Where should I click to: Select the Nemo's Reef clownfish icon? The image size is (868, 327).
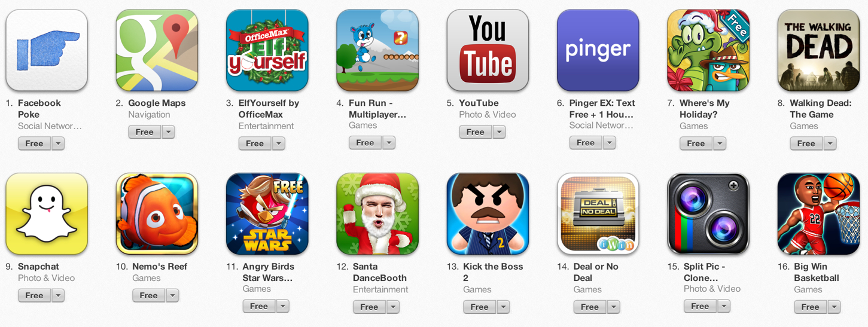pyautogui.click(x=157, y=214)
